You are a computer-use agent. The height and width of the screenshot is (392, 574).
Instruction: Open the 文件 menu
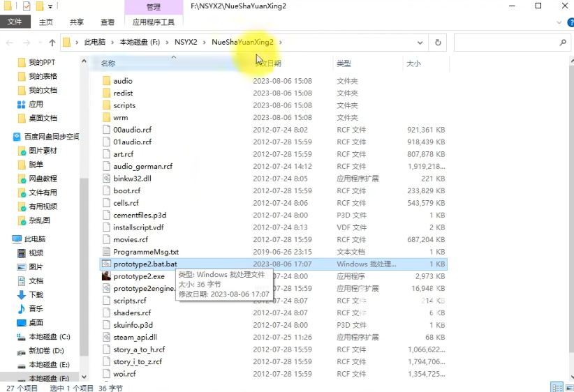click(x=15, y=22)
